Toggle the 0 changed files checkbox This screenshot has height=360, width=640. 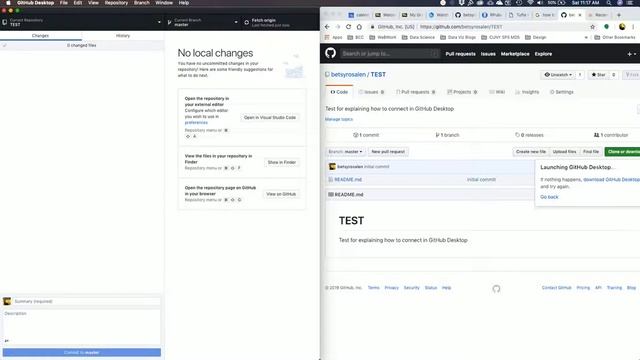point(5,45)
